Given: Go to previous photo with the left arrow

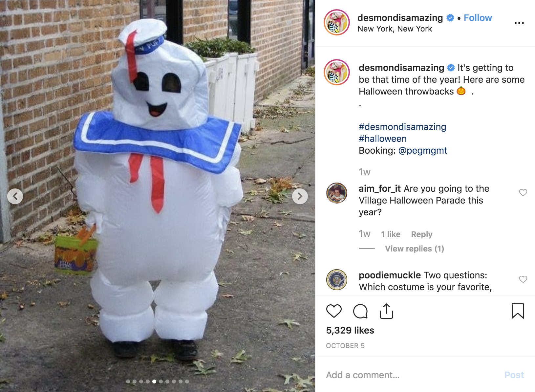Looking at the screenshot, I should pos(15,196).
